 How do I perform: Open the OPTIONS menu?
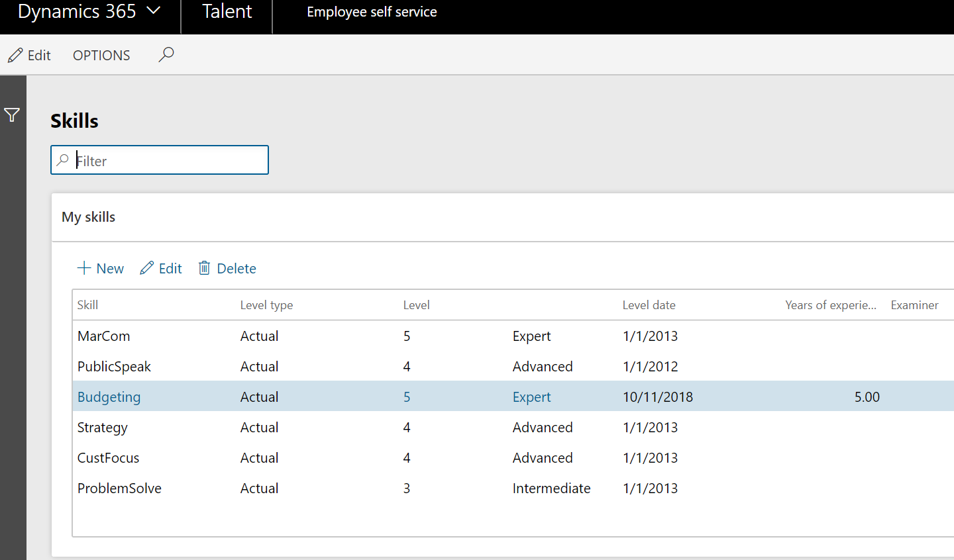(101, 55)
